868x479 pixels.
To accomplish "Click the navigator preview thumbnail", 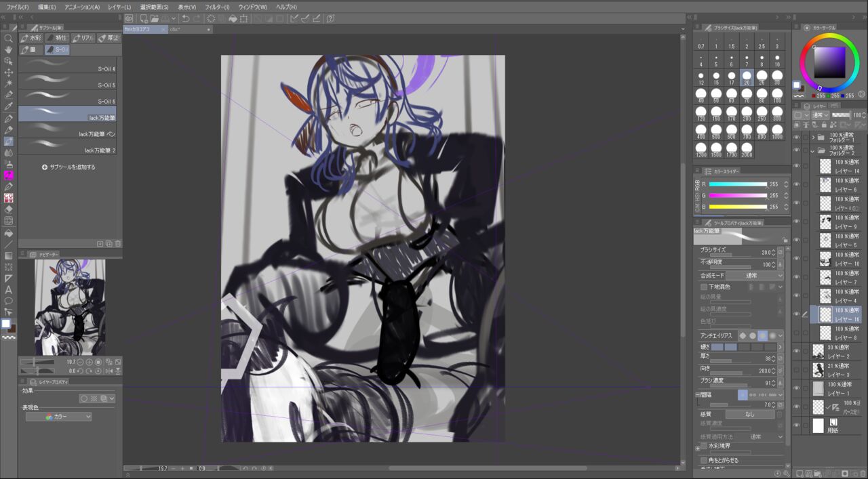I will (70, 307).
